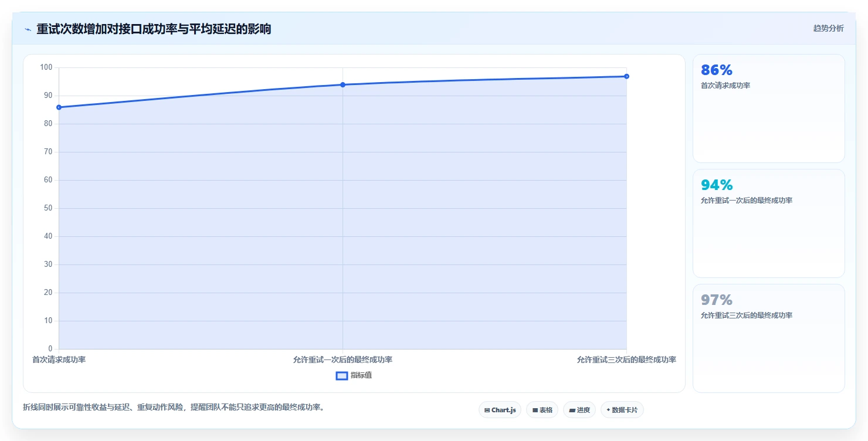Click y-axis tick label 70
This screenshot has height=441, width=868.
point(48,152)
